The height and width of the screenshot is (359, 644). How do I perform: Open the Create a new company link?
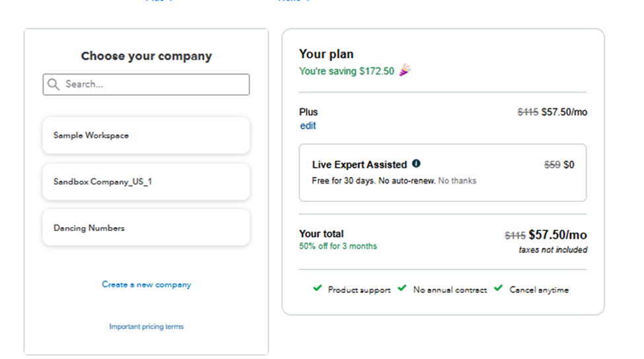[x=146, y=284]
